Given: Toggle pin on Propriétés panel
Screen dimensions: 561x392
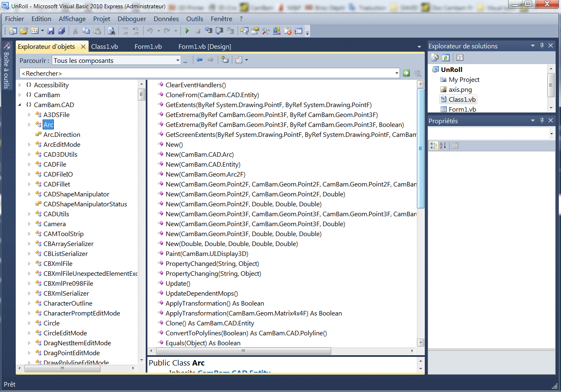Looking at the screenshot, I should pos(542,120).
